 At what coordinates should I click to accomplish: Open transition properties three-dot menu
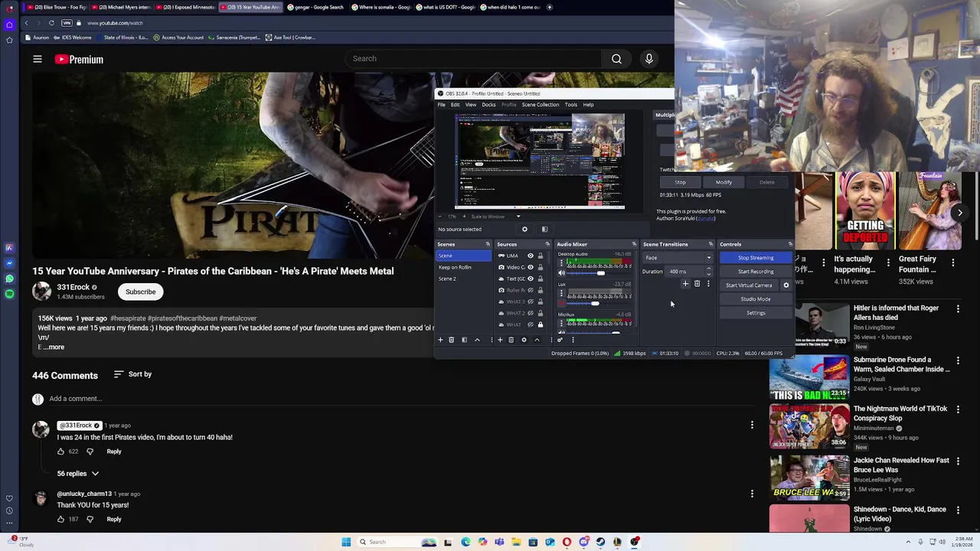click(708, 284)
